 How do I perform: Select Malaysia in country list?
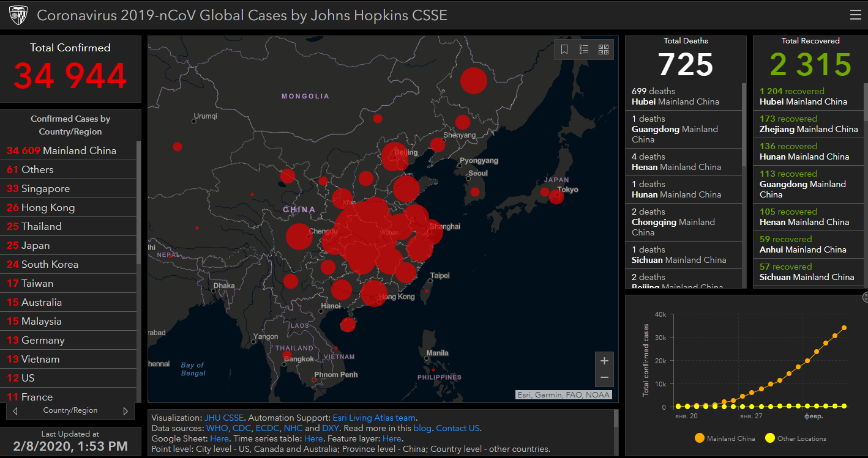pos(68,321)
